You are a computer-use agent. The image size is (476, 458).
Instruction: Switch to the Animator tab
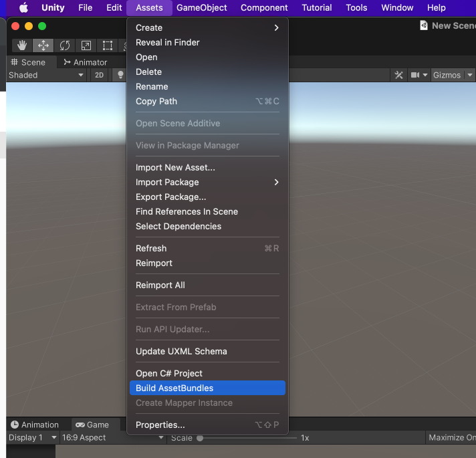pyautogui.click(x=86, y=62)
